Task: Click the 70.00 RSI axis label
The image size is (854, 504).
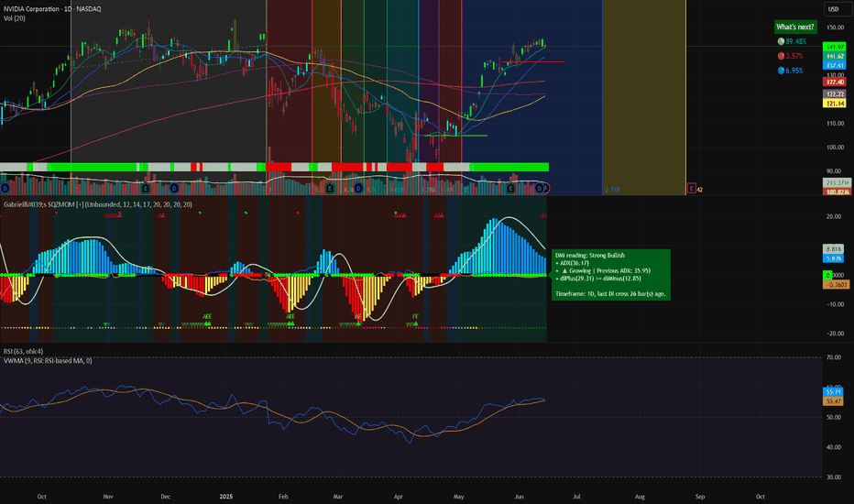Action: pyautogui.click(x=834, y=357)
